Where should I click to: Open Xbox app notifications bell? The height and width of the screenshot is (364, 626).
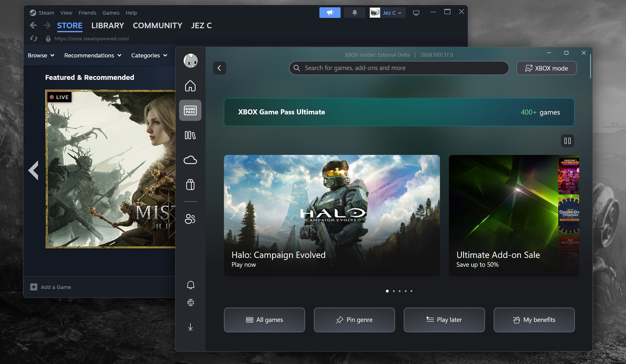click(190, 285)
